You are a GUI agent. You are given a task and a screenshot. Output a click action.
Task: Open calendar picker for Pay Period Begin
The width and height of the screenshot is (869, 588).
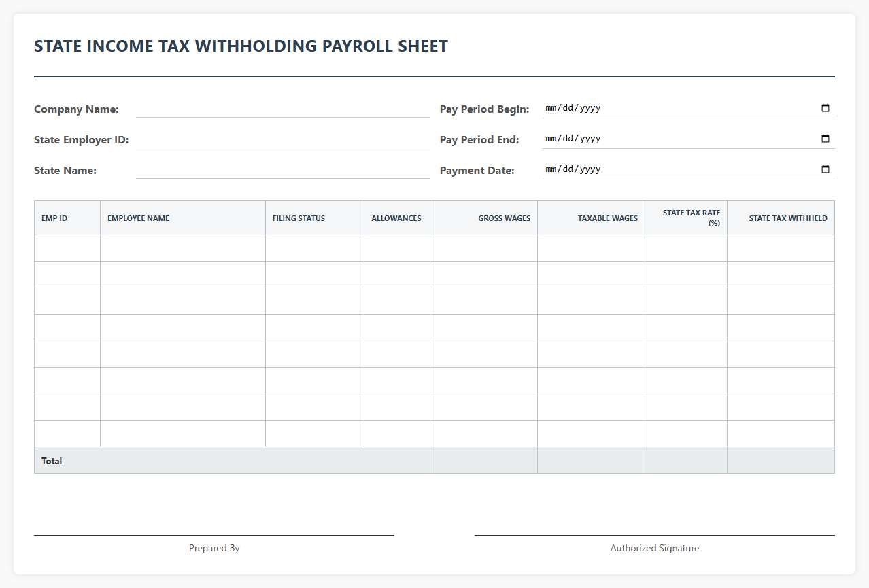tap(825, 108)
